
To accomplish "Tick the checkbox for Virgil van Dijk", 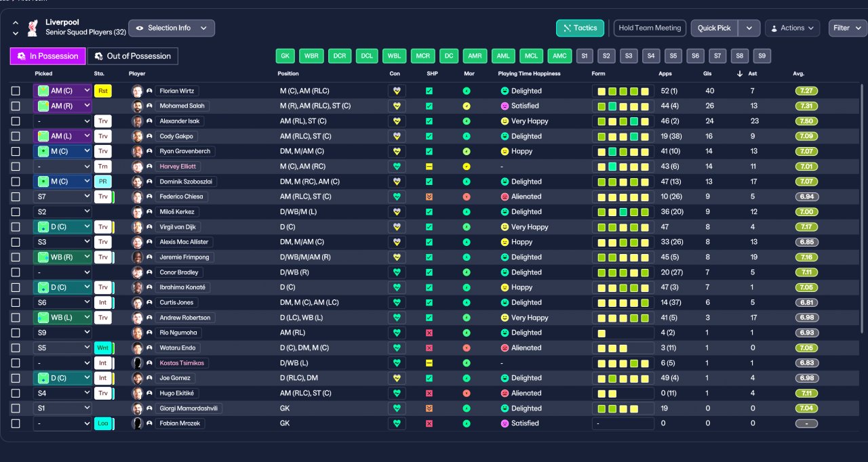I will pos(16,227).
